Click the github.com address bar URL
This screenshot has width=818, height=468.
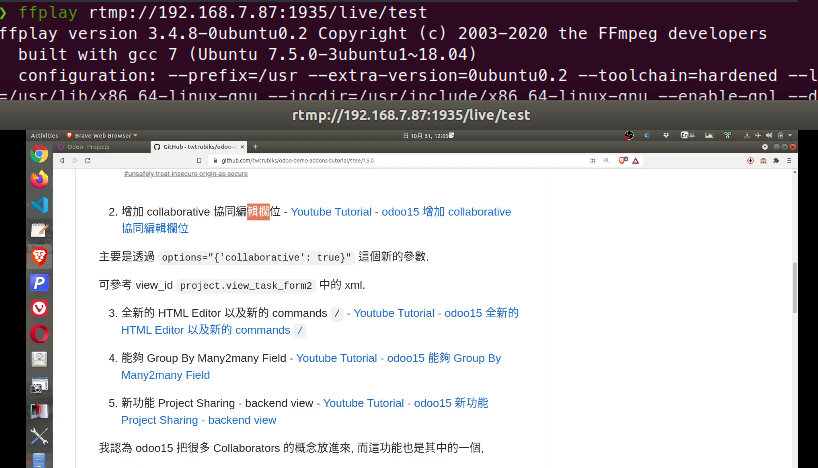pyautogui.click(x=297, y=161)
